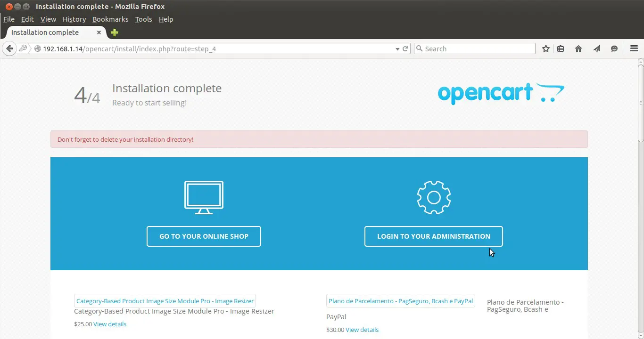Image resolution: width=644 pixels, height=339 pixels.
Task: Open the Firefox hamburger menu
Action: pyautogui.click(x=634, y=48)
